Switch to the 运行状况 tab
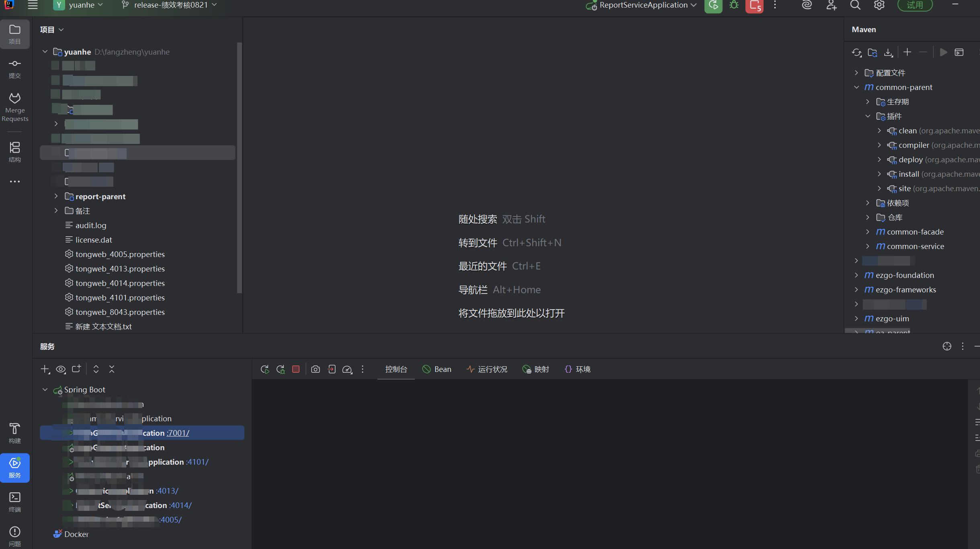Image resolution: width=980 pixels, height=549 pixels. tap(487, 369)
